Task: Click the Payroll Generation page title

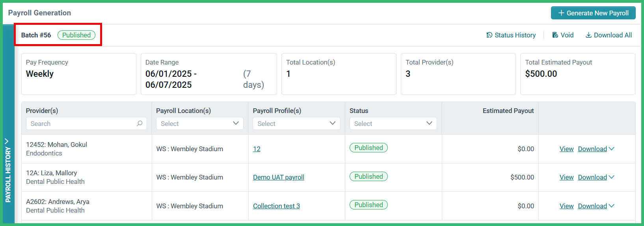Action: (39, 13)
